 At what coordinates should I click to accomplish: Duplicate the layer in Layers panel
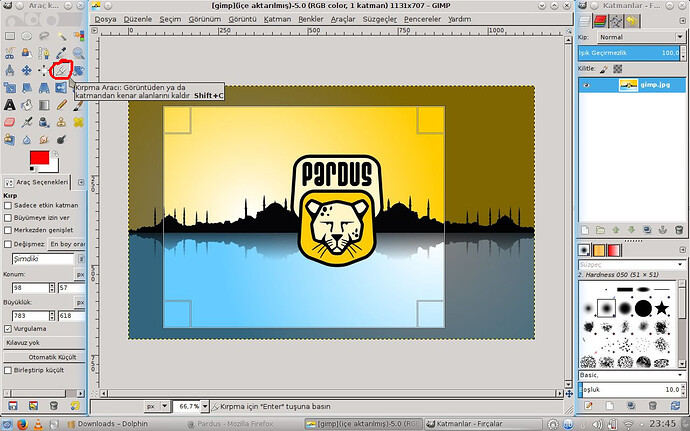[647, 230]
